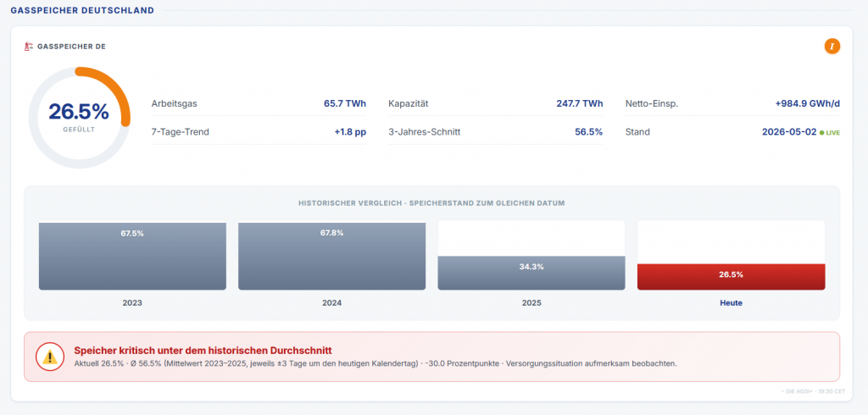The image size is (868, 415).
Task: Click the 2025 year label under the chart
Action: [531, 303]
